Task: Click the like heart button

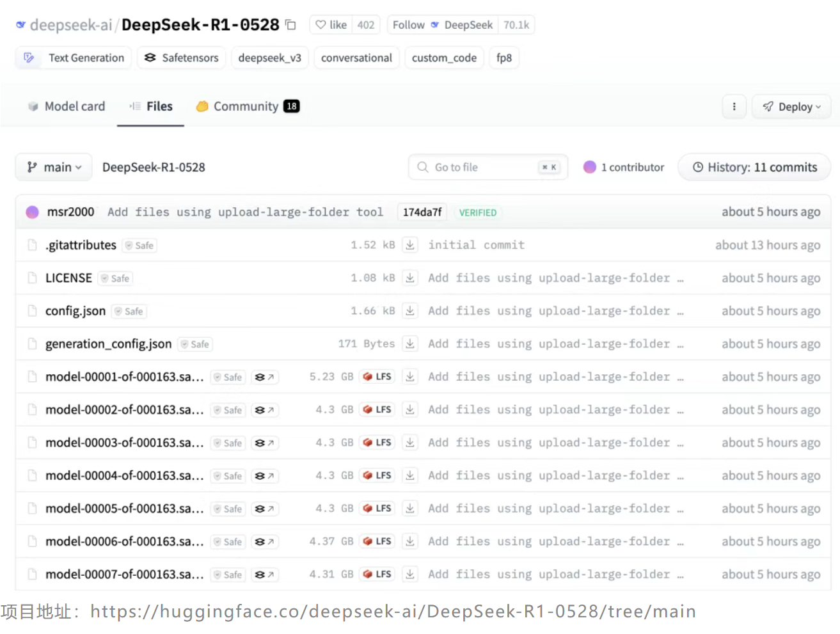Action: click(x=331, y=25)
